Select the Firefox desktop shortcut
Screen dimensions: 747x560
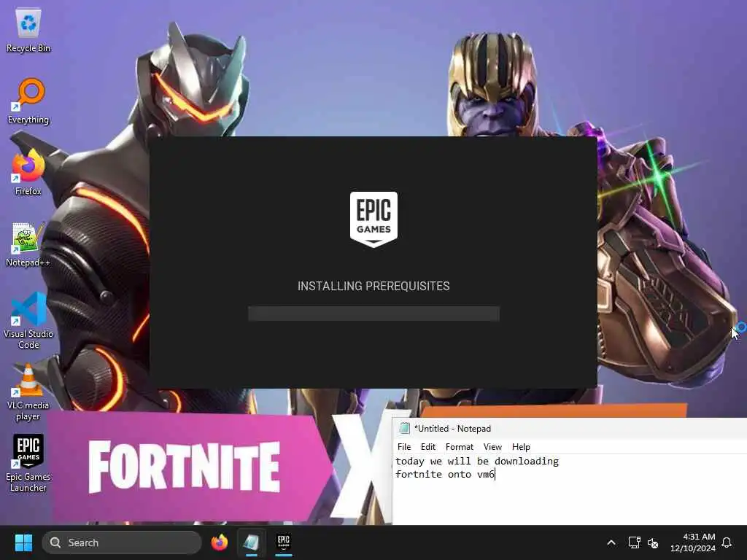28,172
